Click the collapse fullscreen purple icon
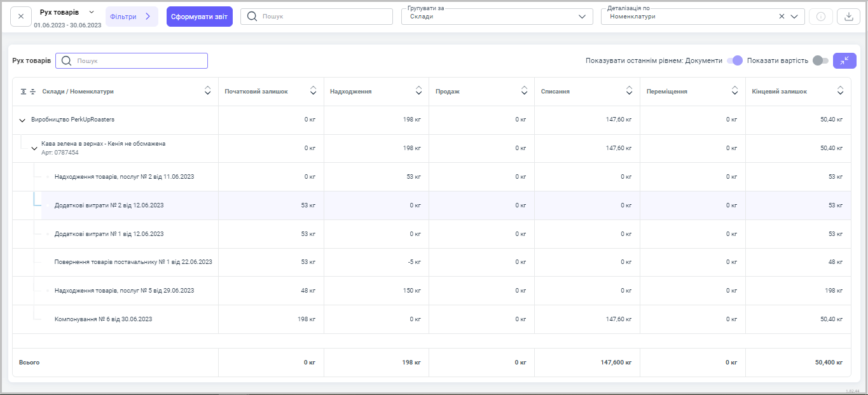Screen dimensions: 868x395 (844, 60)
